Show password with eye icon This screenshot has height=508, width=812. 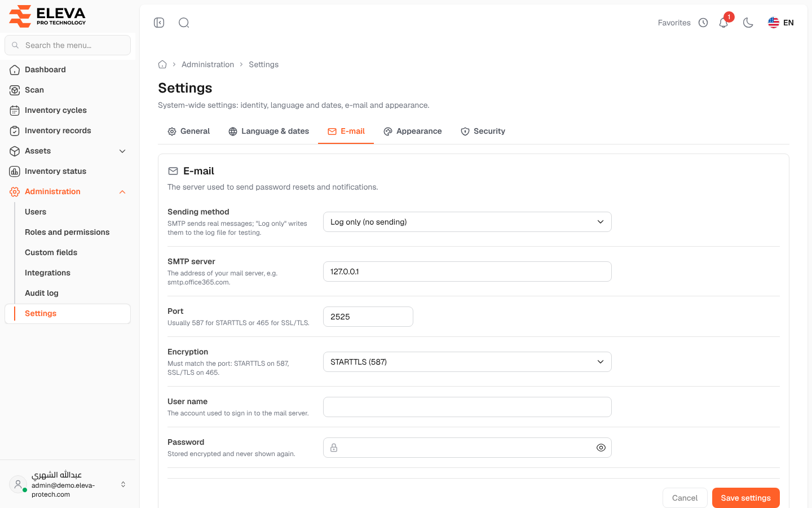[601, 448]
